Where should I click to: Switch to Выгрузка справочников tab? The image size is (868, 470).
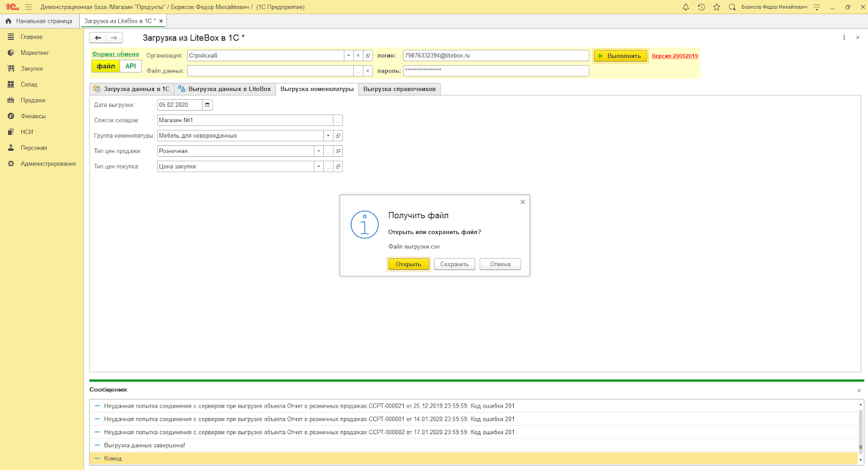[399, 89]
